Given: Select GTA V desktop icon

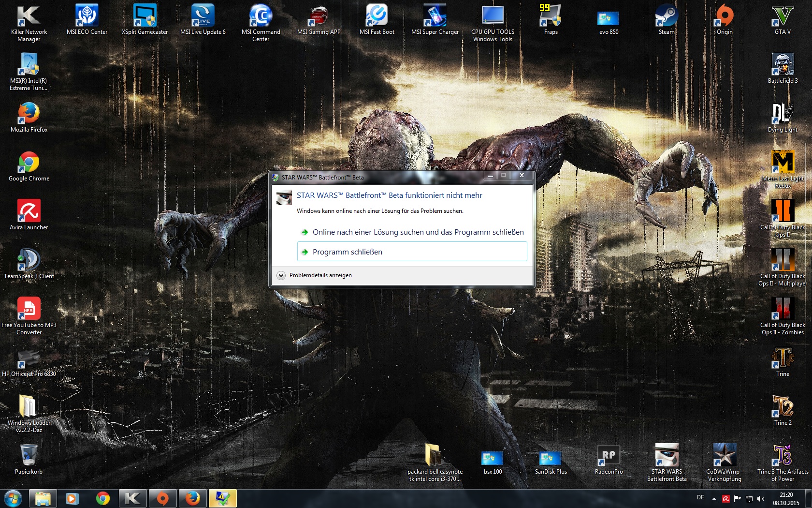Looking at the screenshot, I should pyautogui.click(x=783, y=19).
